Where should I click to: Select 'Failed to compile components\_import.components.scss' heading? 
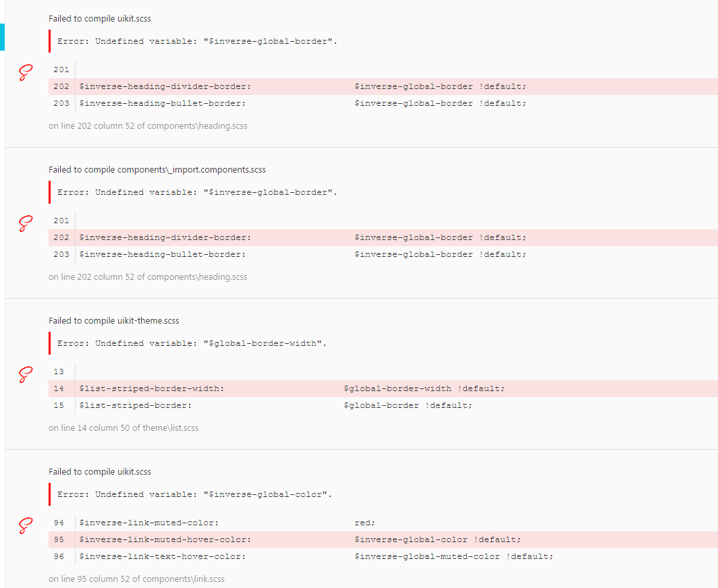(157, 170)
